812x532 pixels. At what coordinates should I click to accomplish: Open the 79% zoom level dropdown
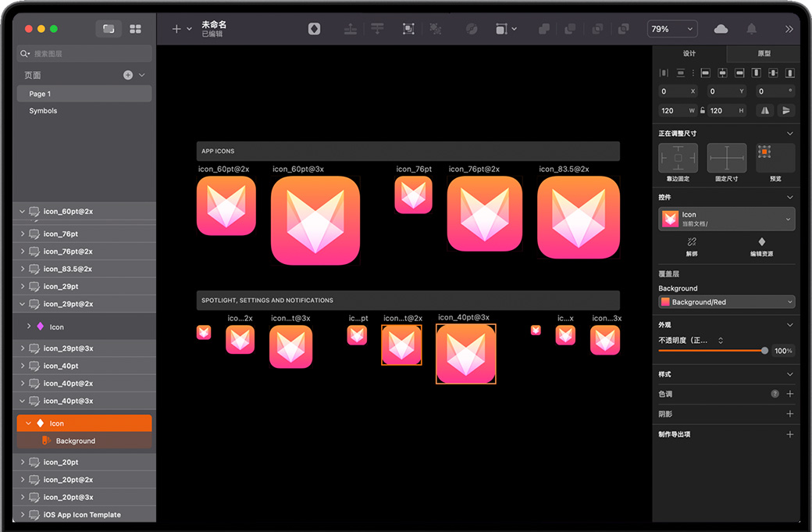[x=671, y=29]
